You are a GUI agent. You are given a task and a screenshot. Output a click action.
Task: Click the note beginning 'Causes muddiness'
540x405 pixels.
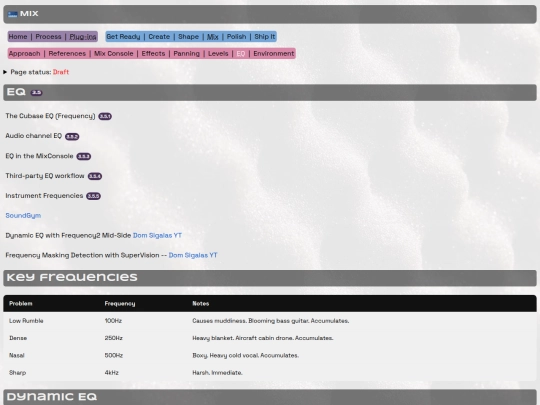coord(271,321)
